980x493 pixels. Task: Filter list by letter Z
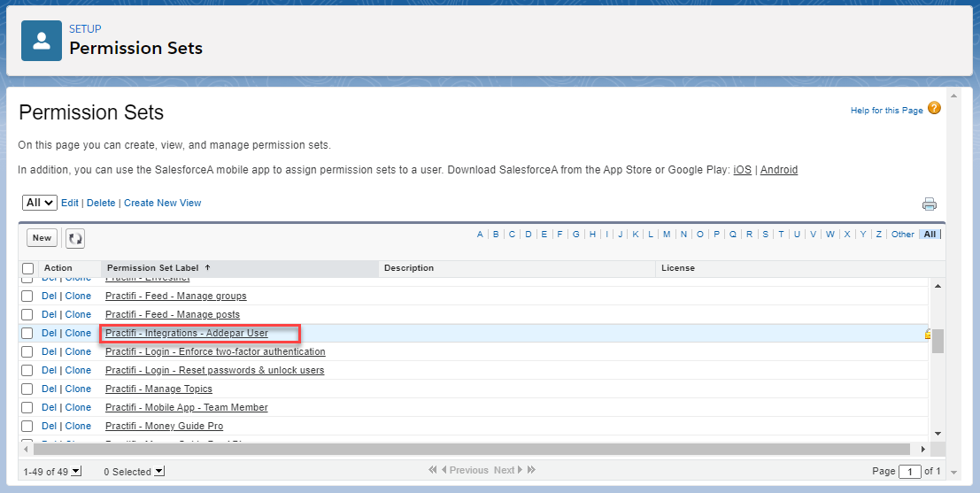(x=879, y=235)
